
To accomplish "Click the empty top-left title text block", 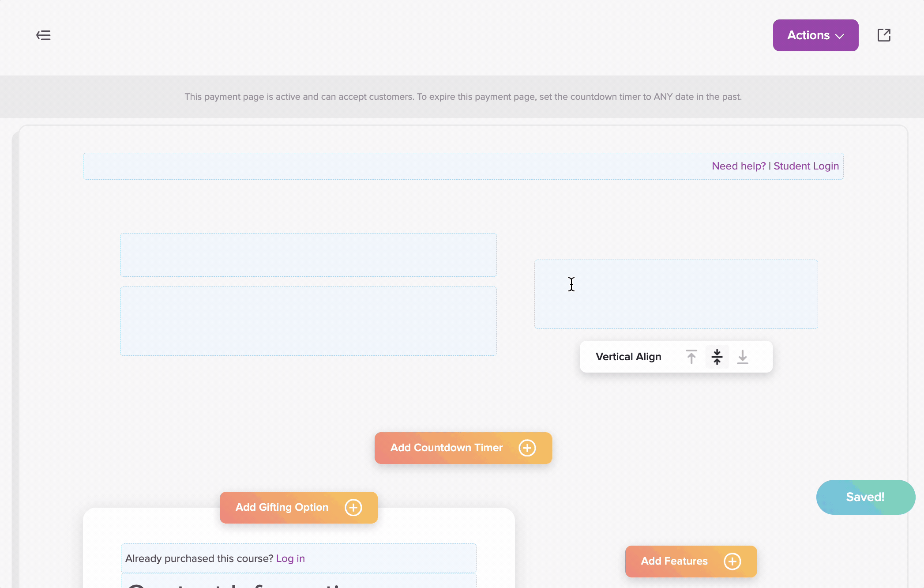I will pyautogui.click(x=308, y=255).
